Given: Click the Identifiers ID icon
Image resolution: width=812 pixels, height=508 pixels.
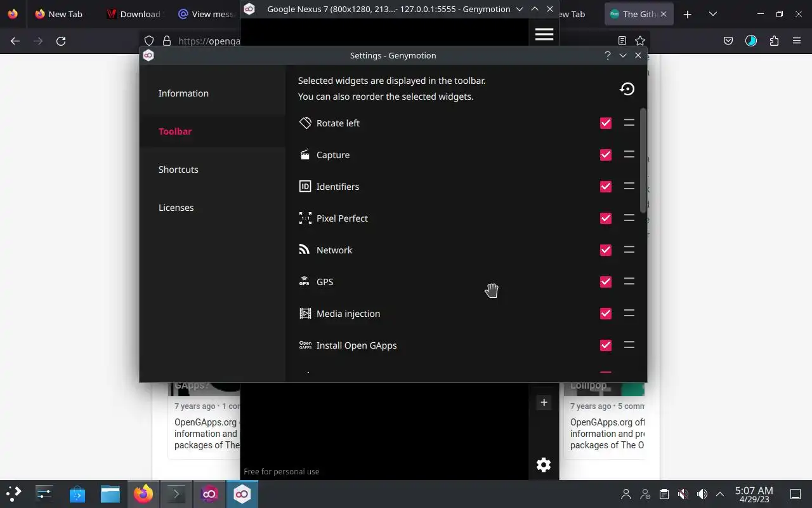Looking at the screenshot, I should tap(305, 186).
